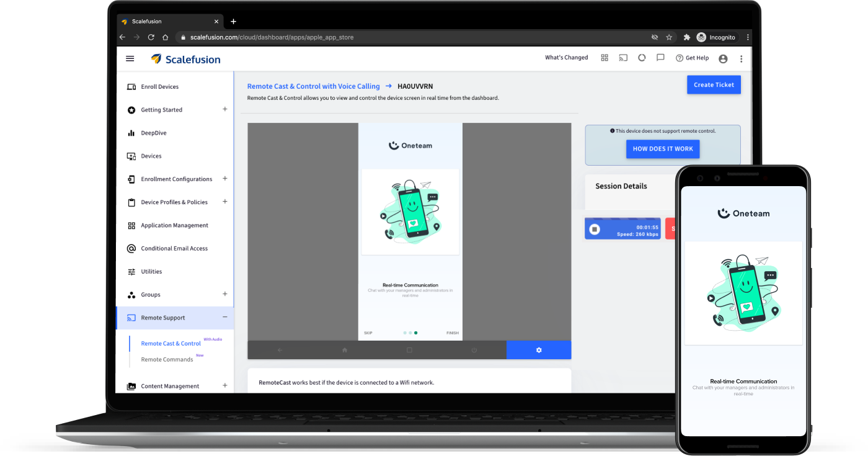Viewport: 868px width, 456px height.
Task: Expand Getting Started section
Action: [224, 109]
